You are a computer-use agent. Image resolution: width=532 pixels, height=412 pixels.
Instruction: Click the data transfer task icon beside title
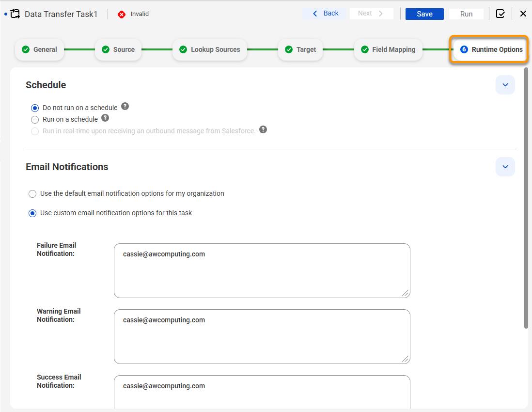15,14
